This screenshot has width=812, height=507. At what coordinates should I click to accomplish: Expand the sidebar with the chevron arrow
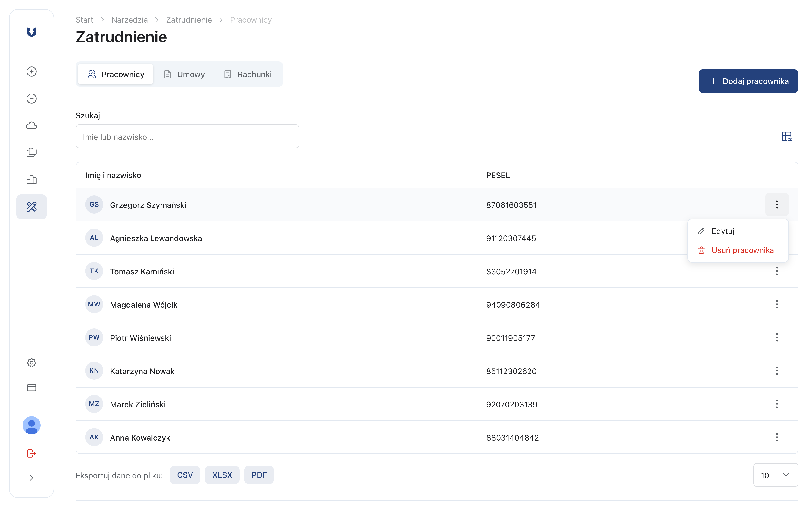32,478
